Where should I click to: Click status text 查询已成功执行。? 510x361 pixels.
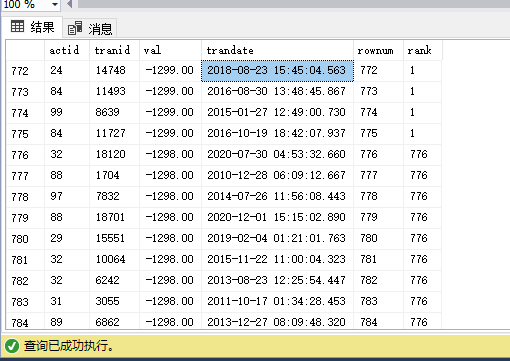[x=68, y=346]
